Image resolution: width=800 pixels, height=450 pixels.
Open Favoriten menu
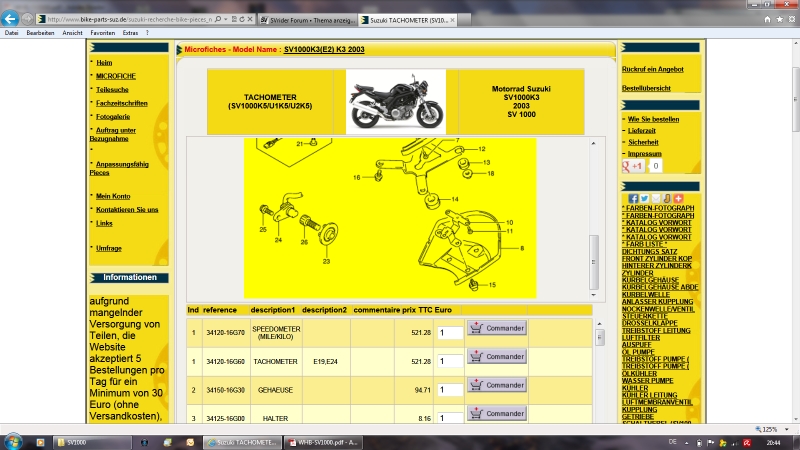103,33
